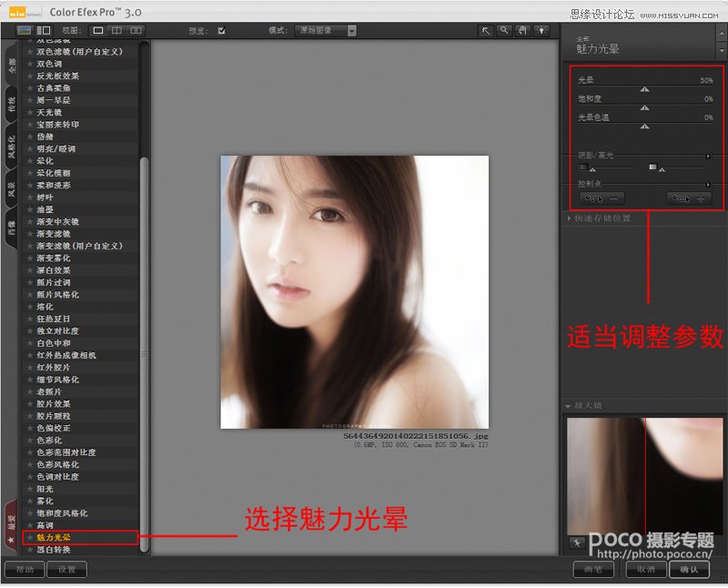Select the Hand pan tool

522,30
